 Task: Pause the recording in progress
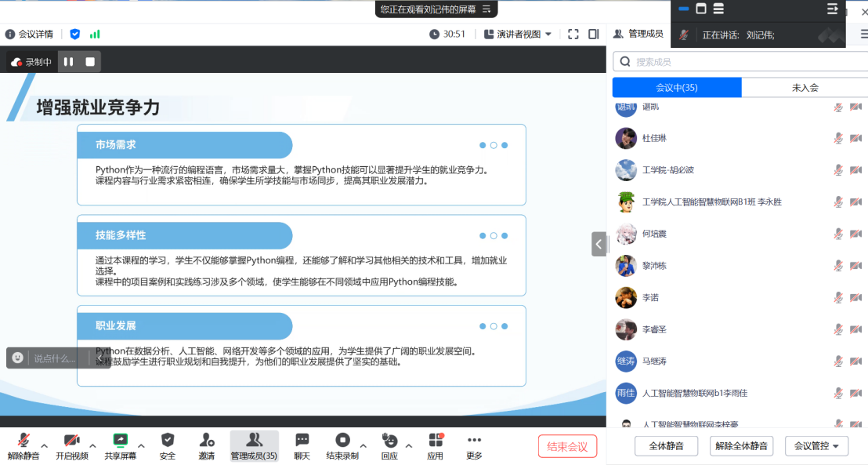[x=69, y=61]
